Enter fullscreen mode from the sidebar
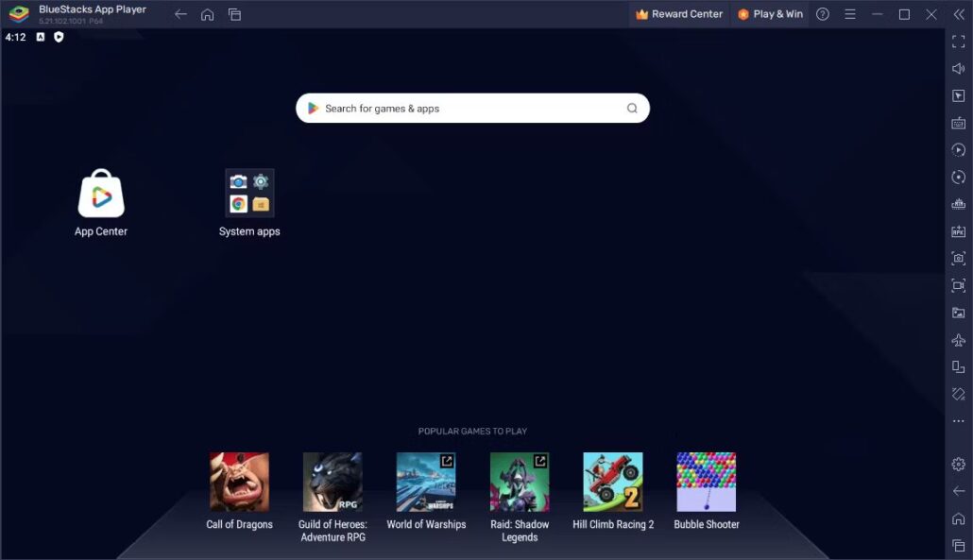Viewport: 973px width, 560px height. pos(958,42)
